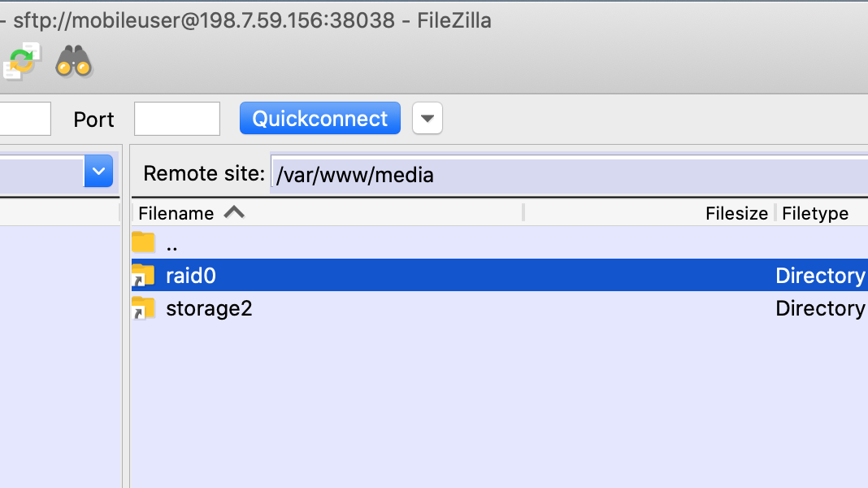Click the Filename sort direction arrow
Screen dimensions: 868x488
[x=234, y=212]
